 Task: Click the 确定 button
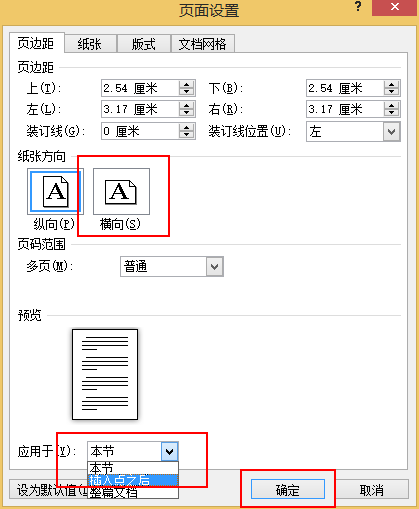(x=288, y=490)
